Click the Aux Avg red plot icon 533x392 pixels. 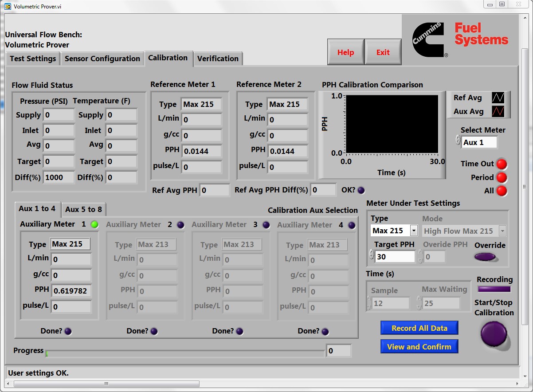point(498,112)
